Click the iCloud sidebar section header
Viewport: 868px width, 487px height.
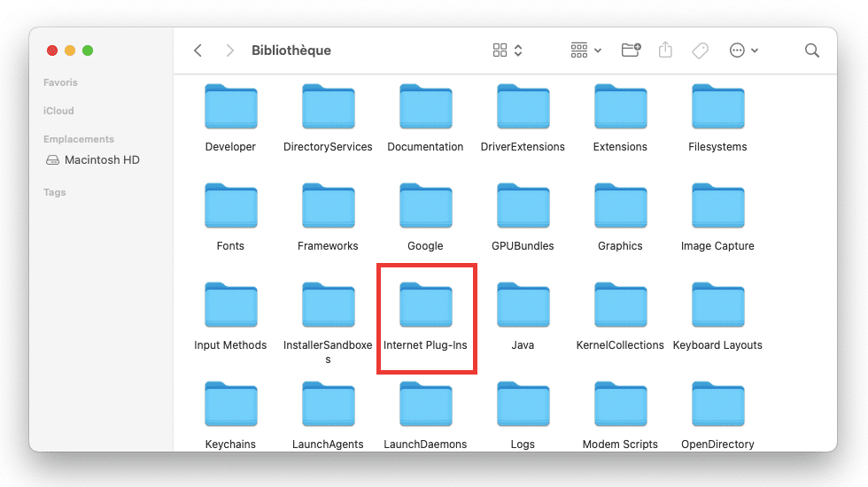pos(58,111)
